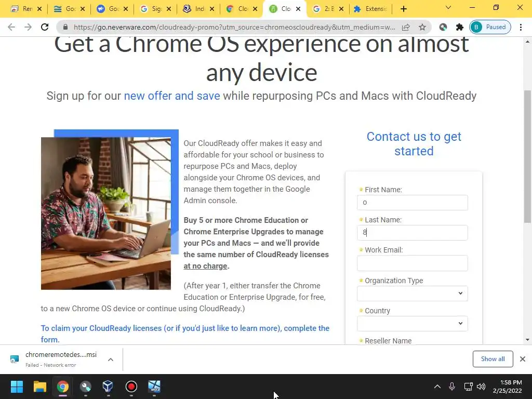Click the Chrome taskbar icon
The width and height of the screenshot is (532, 399).
(x=63, y=387)
